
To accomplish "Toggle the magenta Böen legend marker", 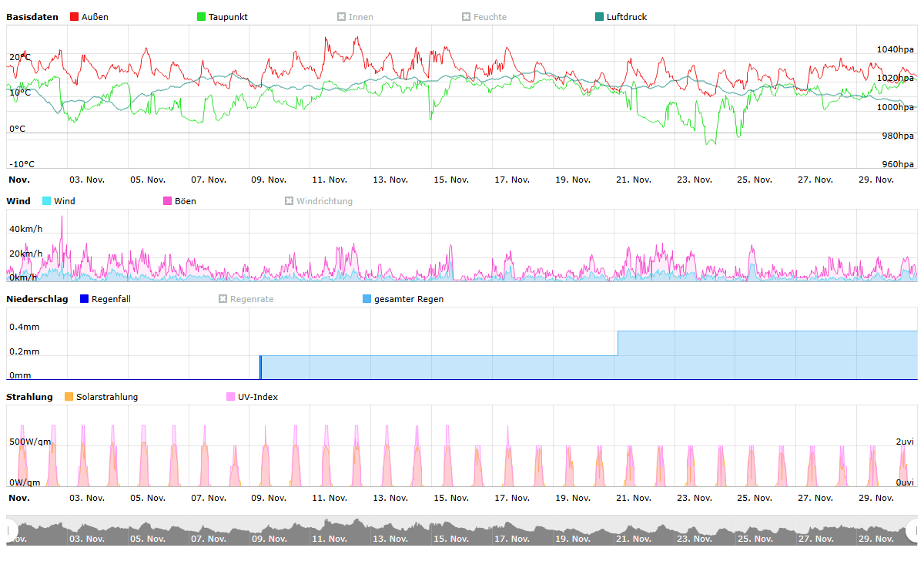I will click(x=168, y=201).
